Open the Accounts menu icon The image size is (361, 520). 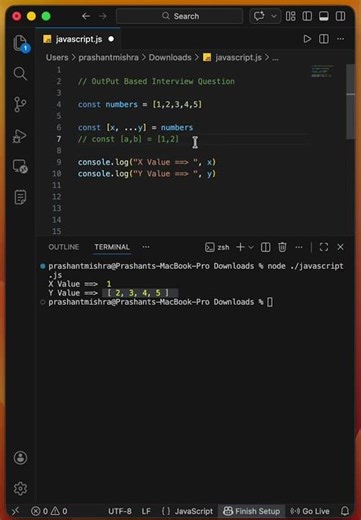pos(20,458)
